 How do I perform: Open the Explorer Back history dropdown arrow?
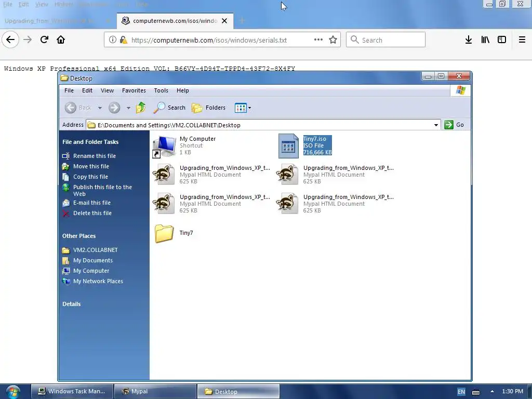100,108
